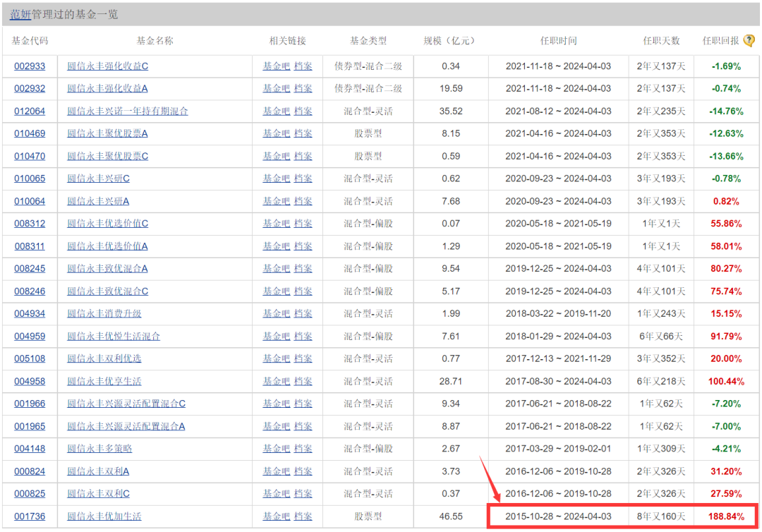Open fund code 001966 link

point(30,404)
